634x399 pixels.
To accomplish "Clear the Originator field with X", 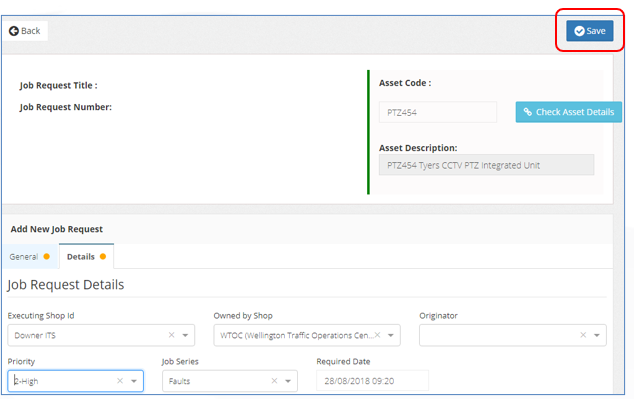I will pos(583,335).
